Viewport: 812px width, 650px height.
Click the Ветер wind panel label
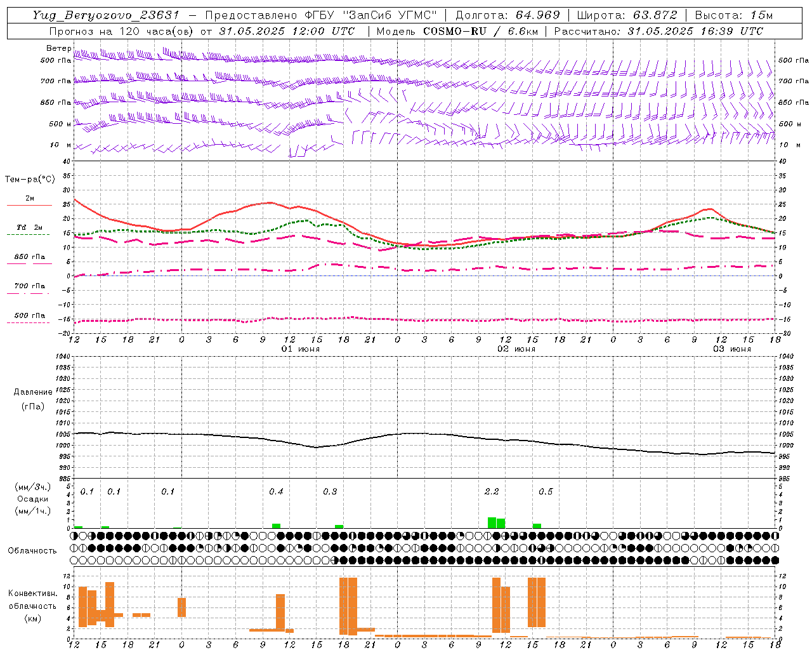(x=58, y=48)
